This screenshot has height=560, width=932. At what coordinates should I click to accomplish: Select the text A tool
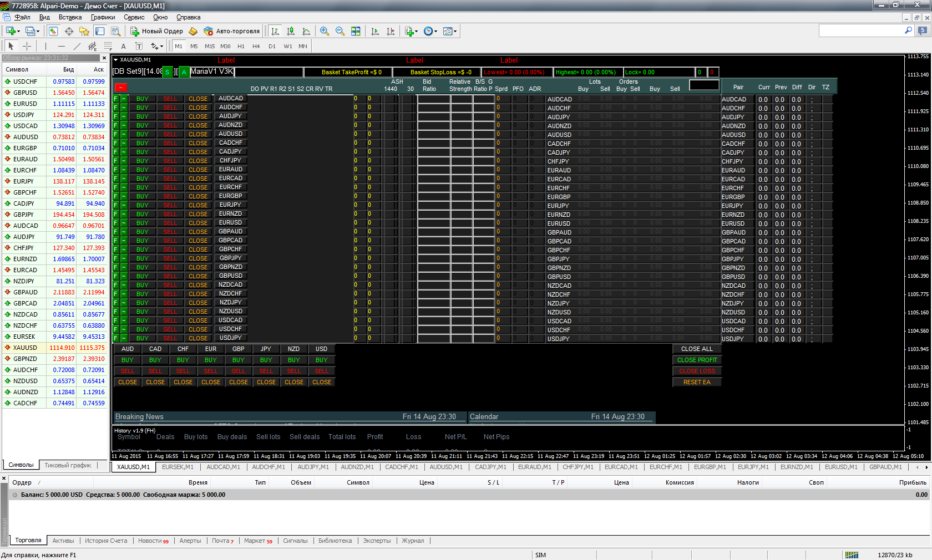pos(123,46)
